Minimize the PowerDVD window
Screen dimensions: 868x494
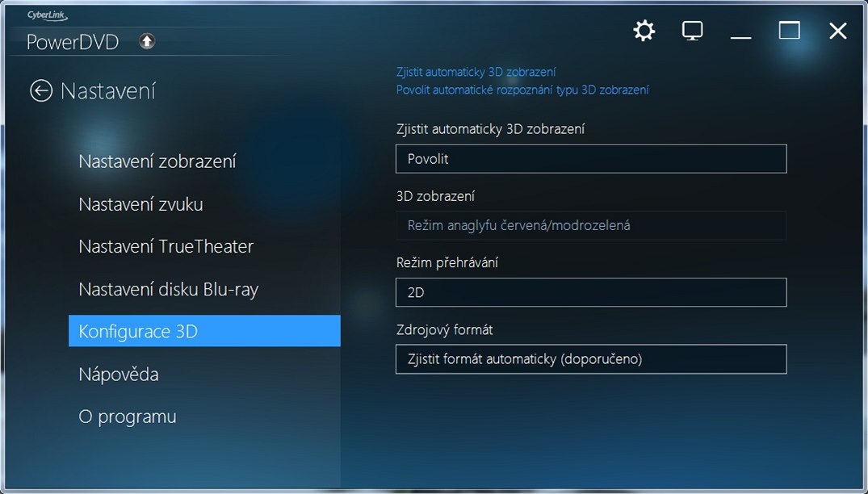point(740,32)
